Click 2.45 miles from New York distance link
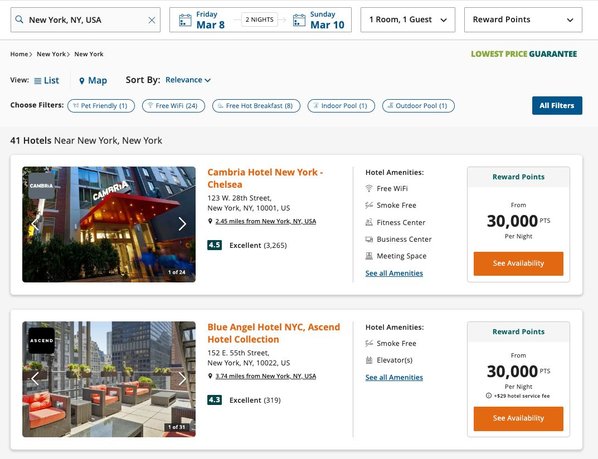This screenshot has width=598, height=459. point(265,221)
